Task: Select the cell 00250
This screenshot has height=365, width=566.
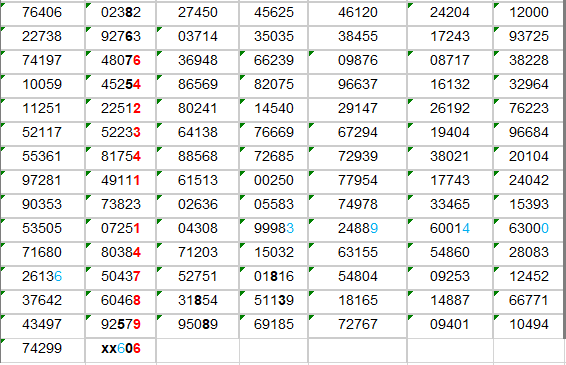Action: (274, 181)
